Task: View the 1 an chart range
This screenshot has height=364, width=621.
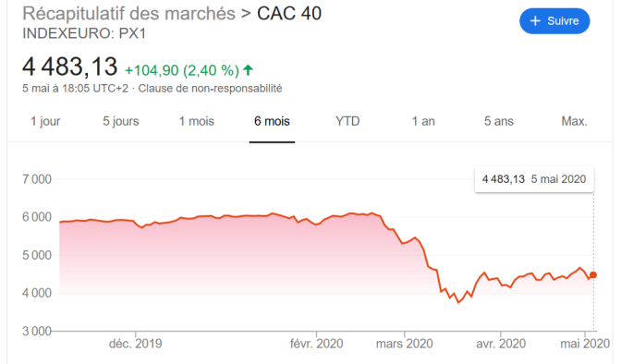Action: tap(423, 121)
